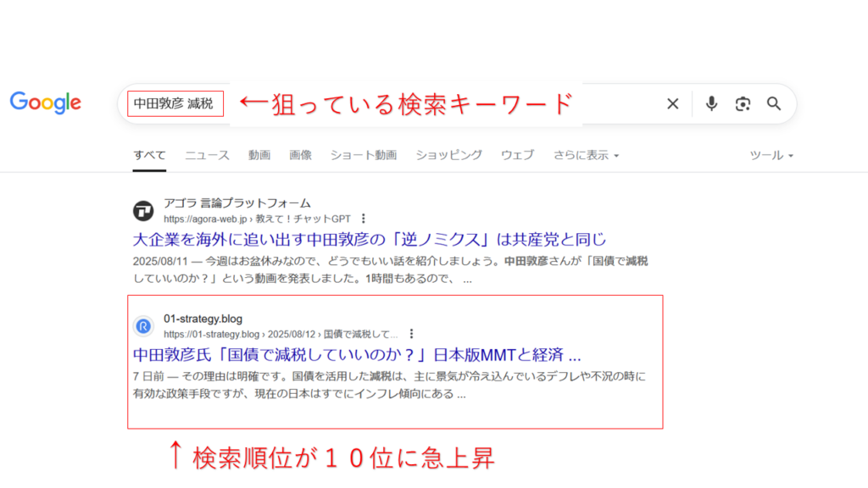Open result 中田敦彦氏「国債で減税していいのか？」日本版MMT
The height and width of the screenshot is (488, 868).
tap(357, 354)
